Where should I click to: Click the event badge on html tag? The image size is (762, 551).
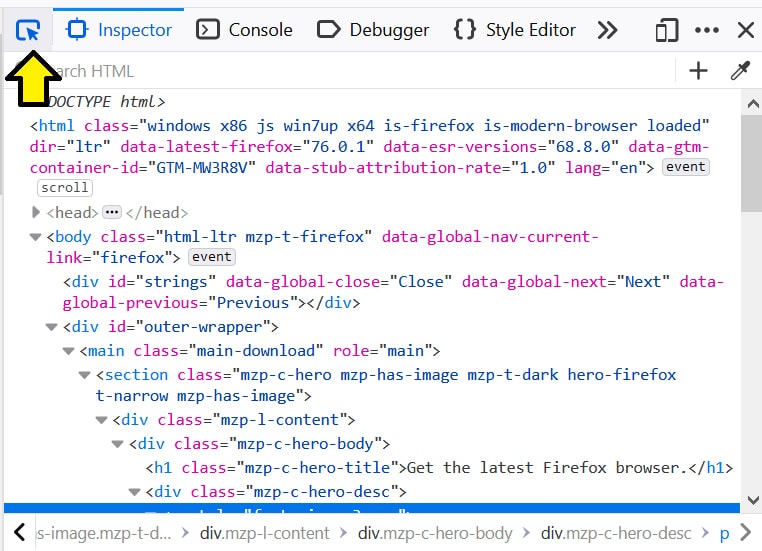coord(686,167)
